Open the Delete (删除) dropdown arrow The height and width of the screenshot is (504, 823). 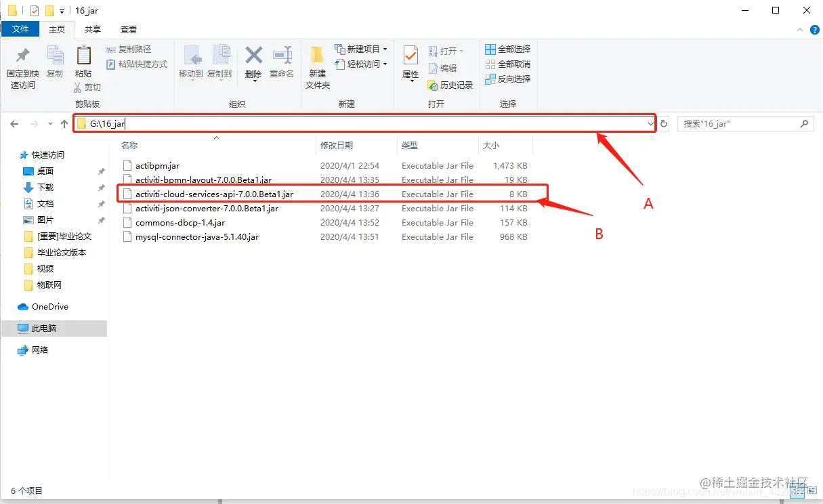coord(254,81)
